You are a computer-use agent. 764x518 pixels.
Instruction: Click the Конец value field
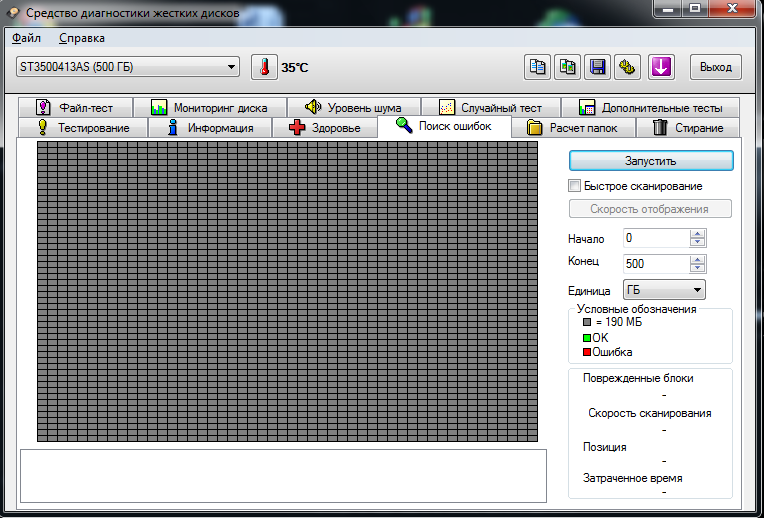pyautogui.click(x=656, y=264)
